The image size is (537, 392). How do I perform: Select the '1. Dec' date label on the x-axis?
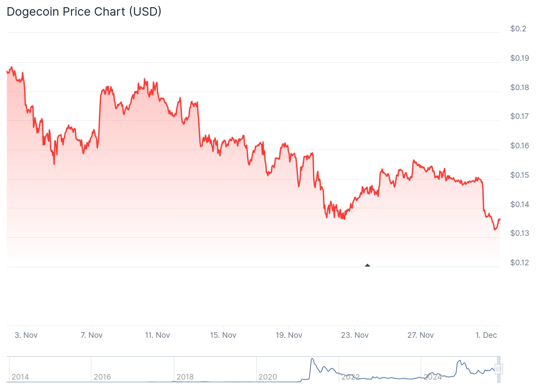tap(486, 335)
